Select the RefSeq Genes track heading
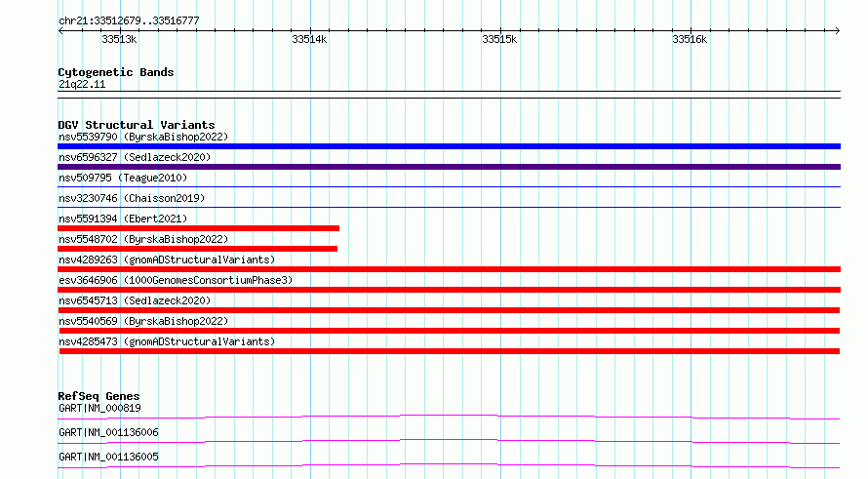Viewport: 868px width, 479px height. tap(99, 396)
